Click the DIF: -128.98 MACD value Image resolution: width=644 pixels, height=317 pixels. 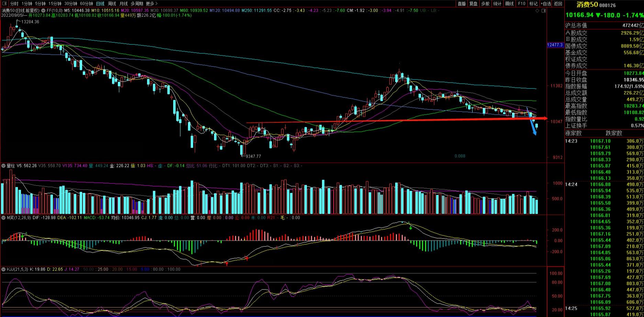coord(44,218)
